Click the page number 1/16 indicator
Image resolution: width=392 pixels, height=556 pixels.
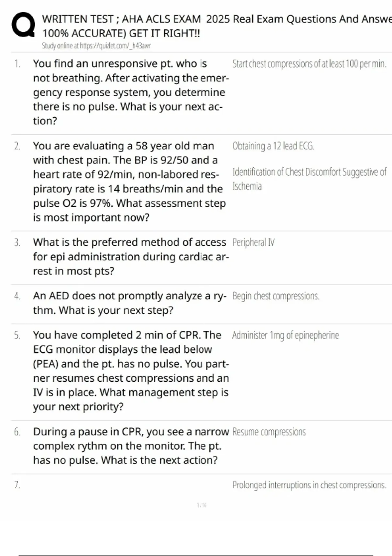click(202, 505)
